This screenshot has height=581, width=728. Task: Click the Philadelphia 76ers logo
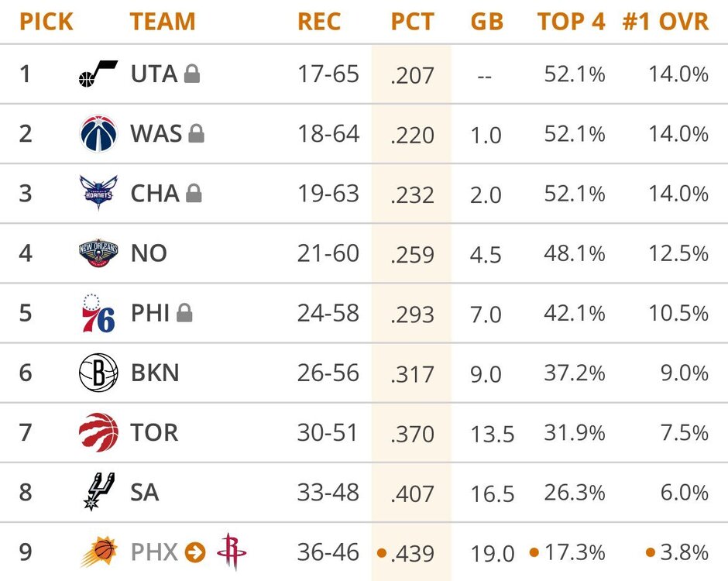[x=98, y=313]
